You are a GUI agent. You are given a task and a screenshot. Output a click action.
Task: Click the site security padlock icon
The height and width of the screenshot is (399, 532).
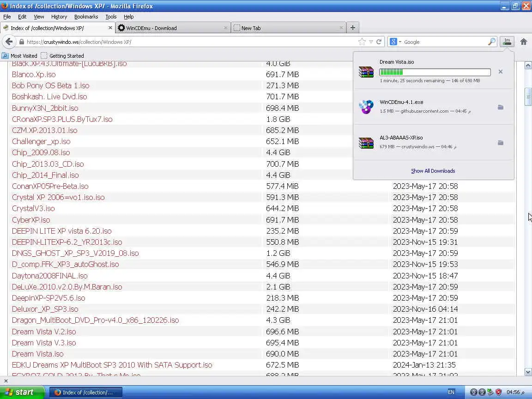(21, 42)
